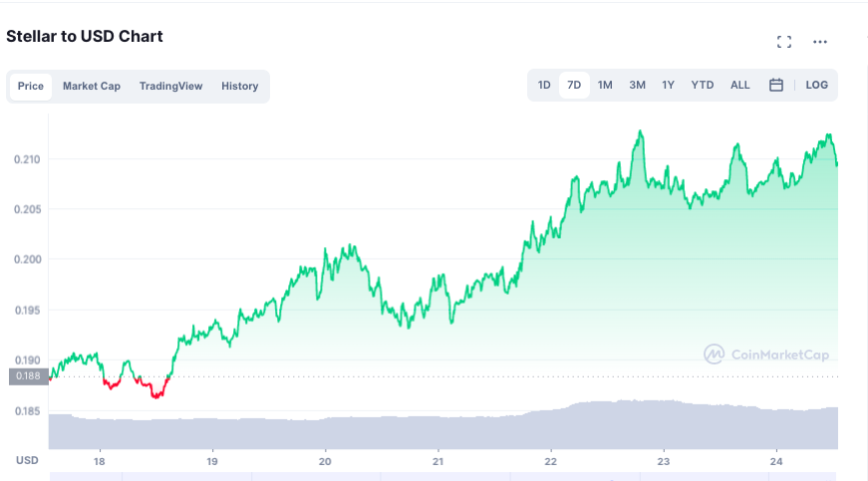Click the 0.200 y-axis label
The height and width of the screenshot is (481, 868).
pyautogui.click(x=27, y=260)
